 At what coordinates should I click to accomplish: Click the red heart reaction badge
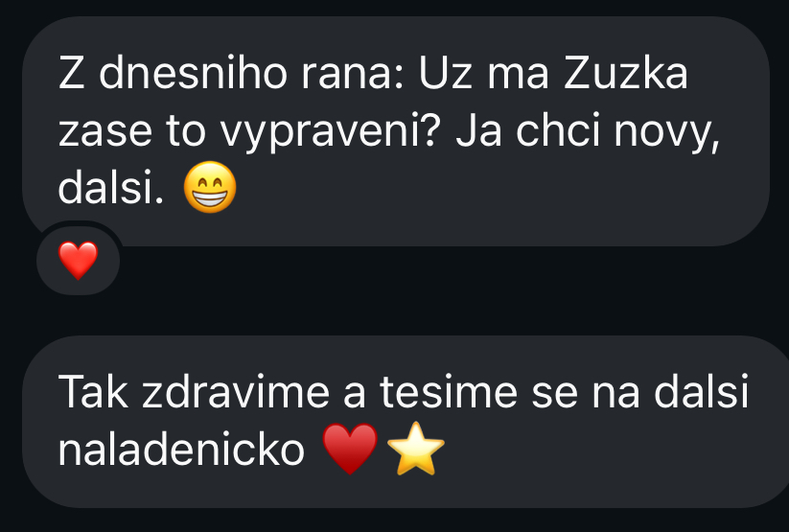[x=78, y=260]
